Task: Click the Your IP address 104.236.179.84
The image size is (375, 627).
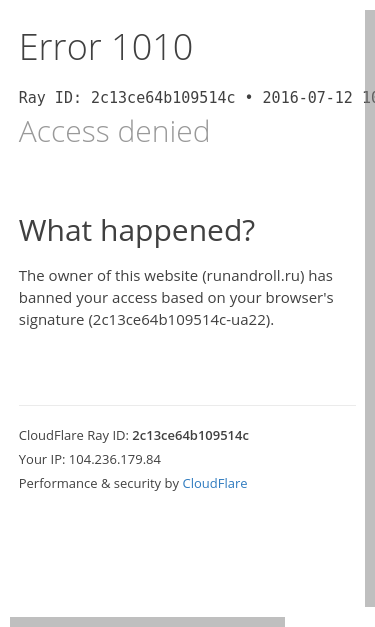Action: [x=115, y=459]
